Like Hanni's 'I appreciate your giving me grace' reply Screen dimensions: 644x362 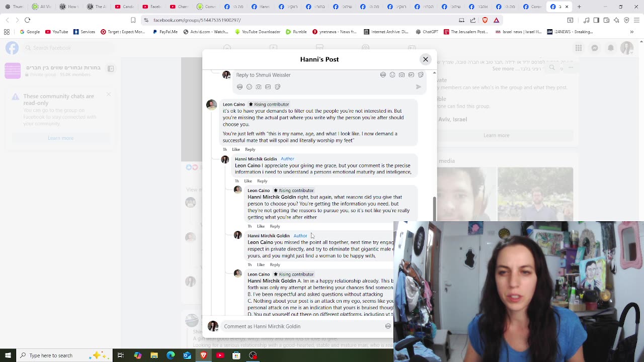click(x=248, y=181)
